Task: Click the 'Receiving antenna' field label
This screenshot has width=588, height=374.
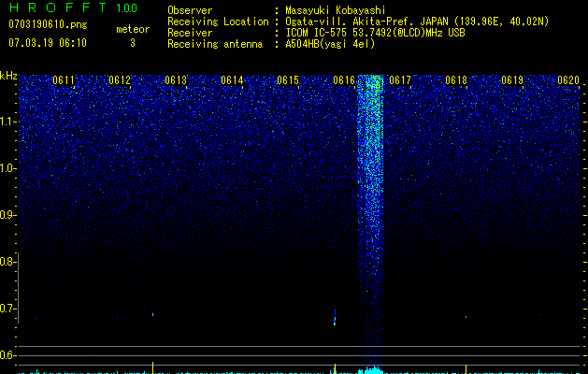Action: pyautogui.click(x=215, y=44)
